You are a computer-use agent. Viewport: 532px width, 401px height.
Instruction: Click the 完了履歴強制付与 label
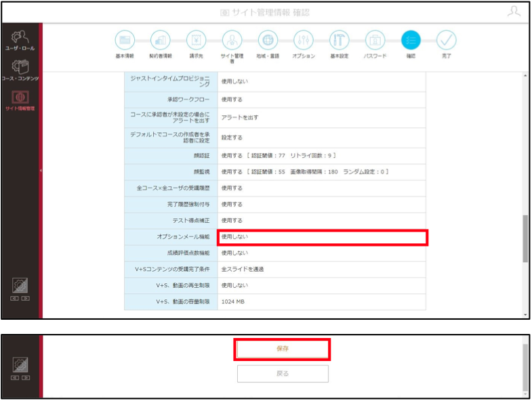(x=188, y=205)
